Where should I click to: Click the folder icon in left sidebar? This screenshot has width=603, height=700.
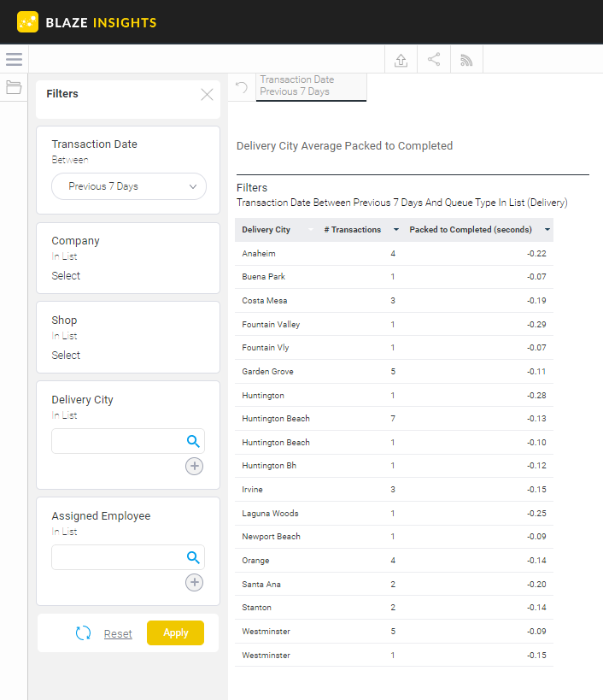coord(14,87)
